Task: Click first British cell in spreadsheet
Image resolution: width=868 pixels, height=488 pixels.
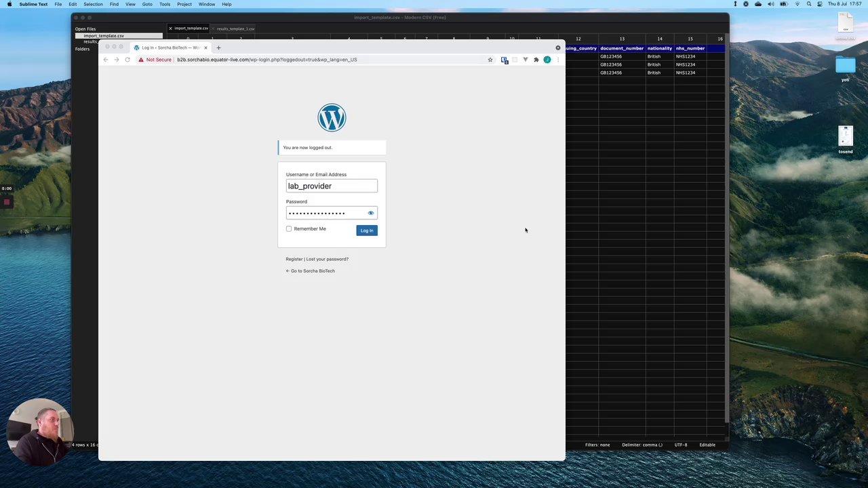Action: pyautogui.click(x=659, y=56)
